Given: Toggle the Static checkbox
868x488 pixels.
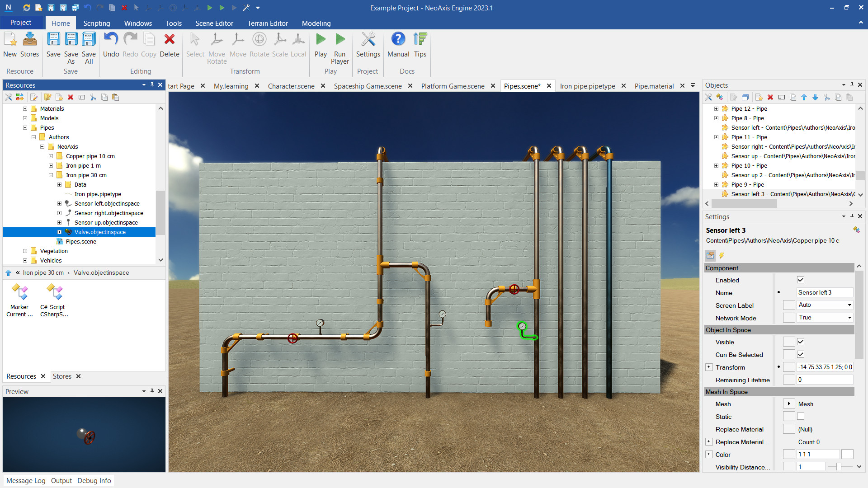Looking at the screenshot, I should pos(801,417).
